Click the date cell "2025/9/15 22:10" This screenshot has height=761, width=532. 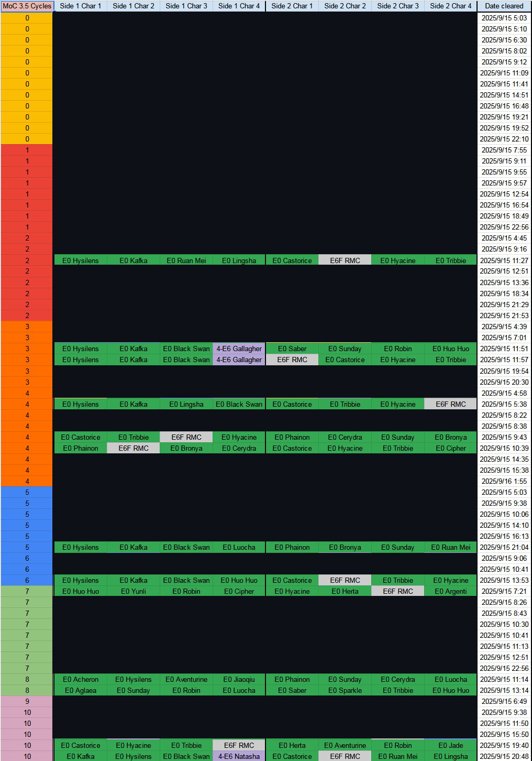click(x=504, y=139)
